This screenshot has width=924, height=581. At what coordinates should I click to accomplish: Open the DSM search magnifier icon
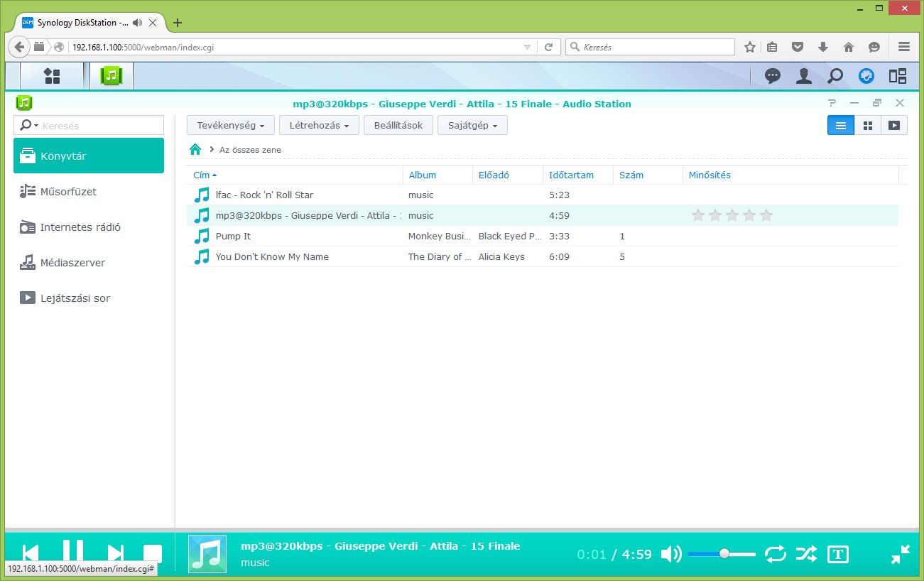(x=835, y=76)
